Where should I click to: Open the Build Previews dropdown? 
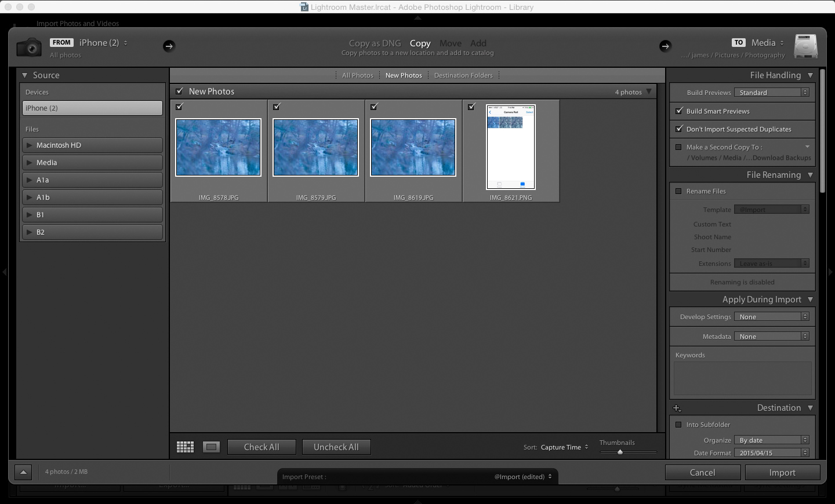(771, 93)
